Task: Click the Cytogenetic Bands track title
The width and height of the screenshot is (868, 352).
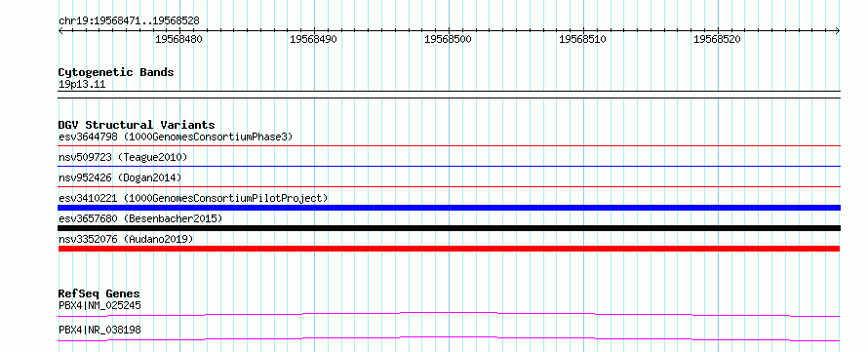Action: click(116, 72)
